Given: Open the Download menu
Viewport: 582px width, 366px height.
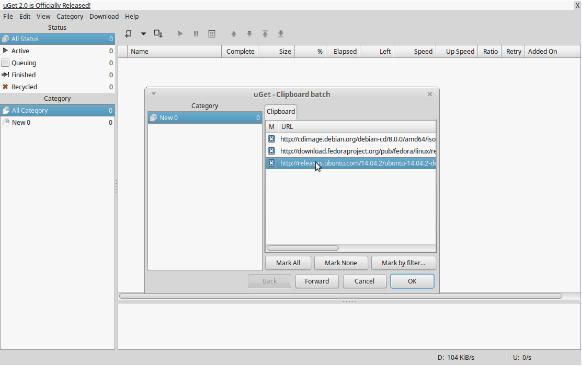Looking at the screenshot, I should pos(104,17).
